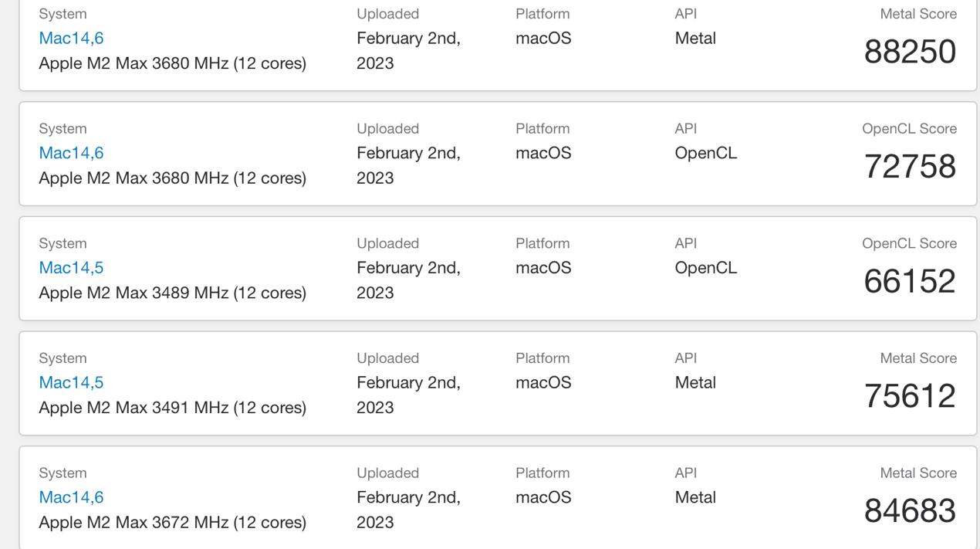Click the Apple M2 Max 3672 MHz text
This screenshot has height=549, width=980.
172,522
